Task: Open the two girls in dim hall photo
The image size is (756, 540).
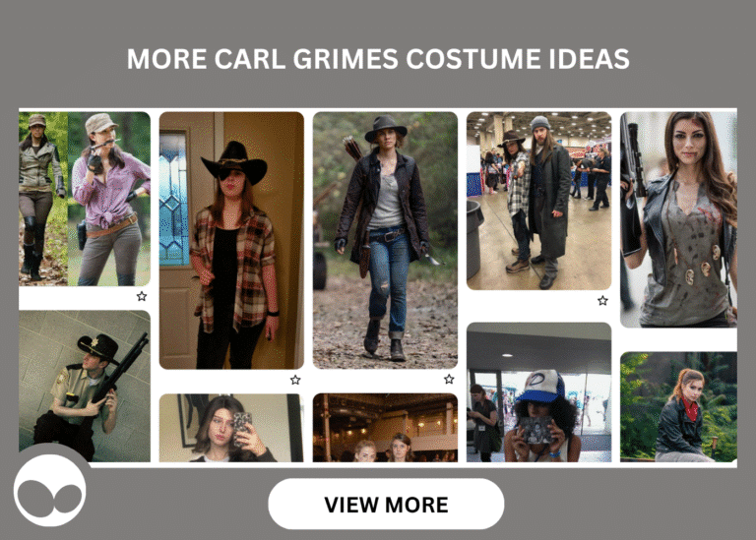Action: (x=385, y=428)
